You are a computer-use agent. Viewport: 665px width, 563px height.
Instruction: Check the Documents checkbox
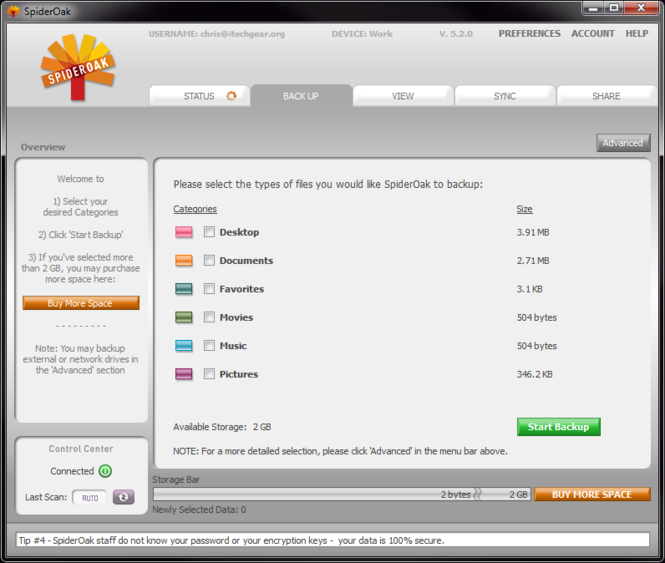[x=209, y=260]
